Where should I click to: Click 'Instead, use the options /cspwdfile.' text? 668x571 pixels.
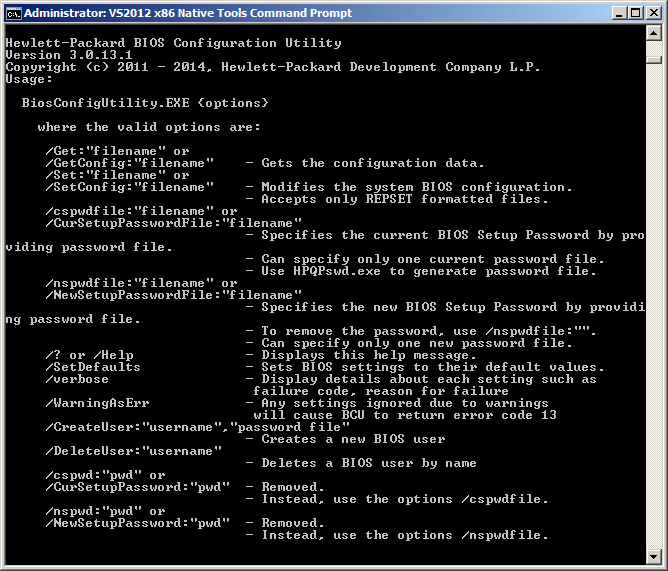(405, 499)
